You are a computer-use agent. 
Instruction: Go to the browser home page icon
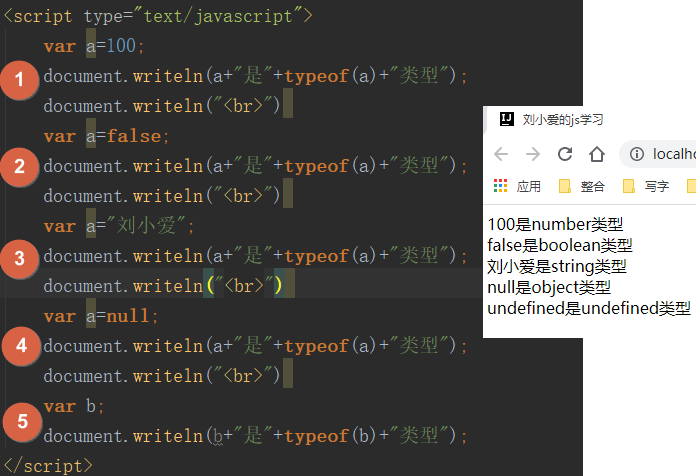coord(597,154)
